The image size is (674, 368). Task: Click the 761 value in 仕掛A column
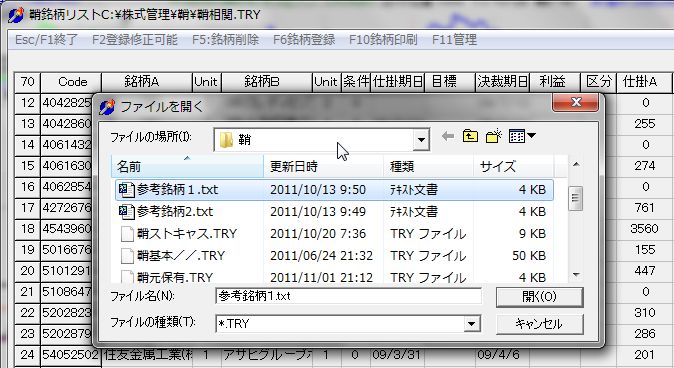click(645, 208)
